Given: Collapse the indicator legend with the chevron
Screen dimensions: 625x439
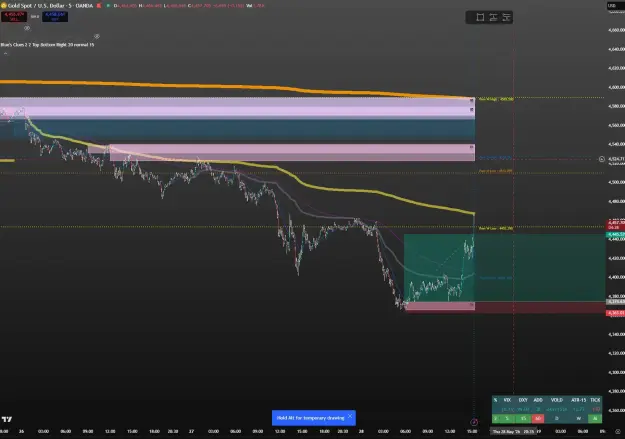Looking at the screenshot, I should tap(5, 53).
